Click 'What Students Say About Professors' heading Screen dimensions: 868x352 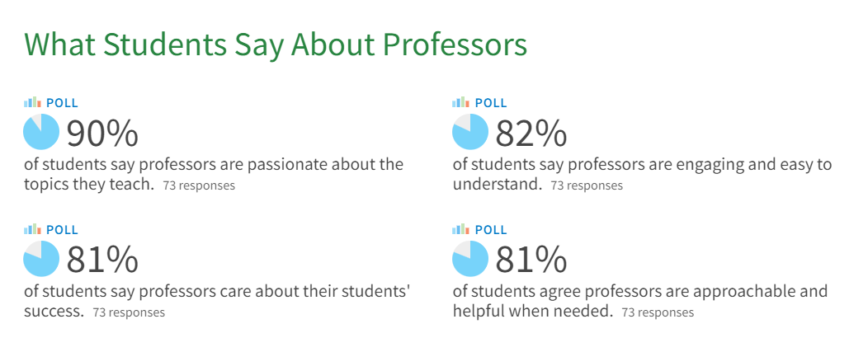(x=275, y=45)
